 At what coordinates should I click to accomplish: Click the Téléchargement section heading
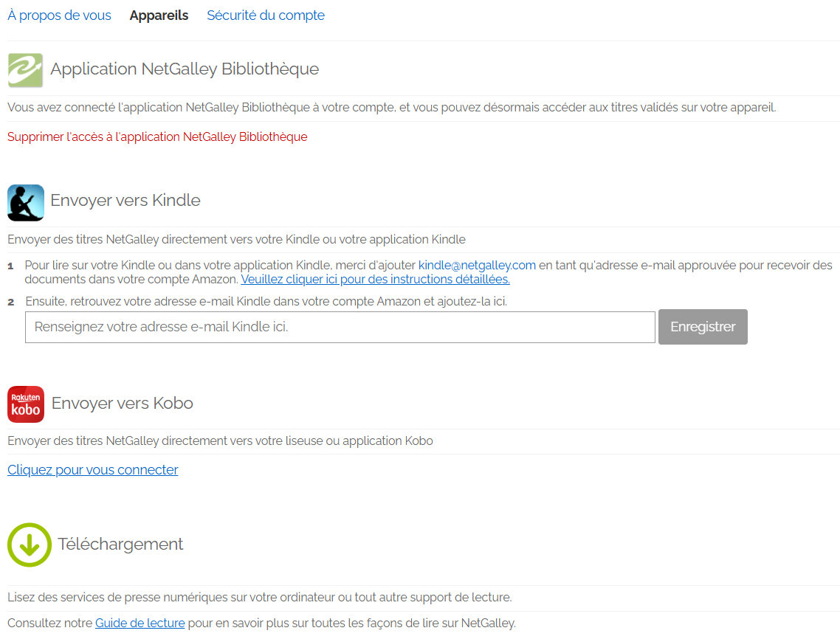[x=120, y=545]
